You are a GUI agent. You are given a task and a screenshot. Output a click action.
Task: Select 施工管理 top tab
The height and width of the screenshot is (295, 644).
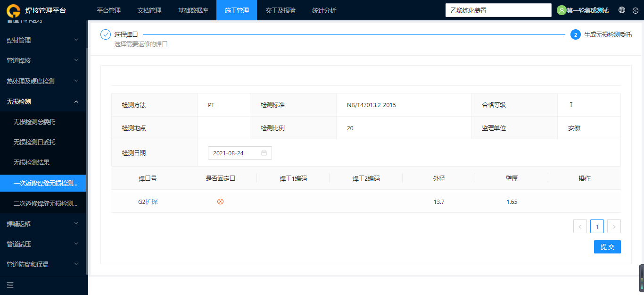(x=237, y=10)
